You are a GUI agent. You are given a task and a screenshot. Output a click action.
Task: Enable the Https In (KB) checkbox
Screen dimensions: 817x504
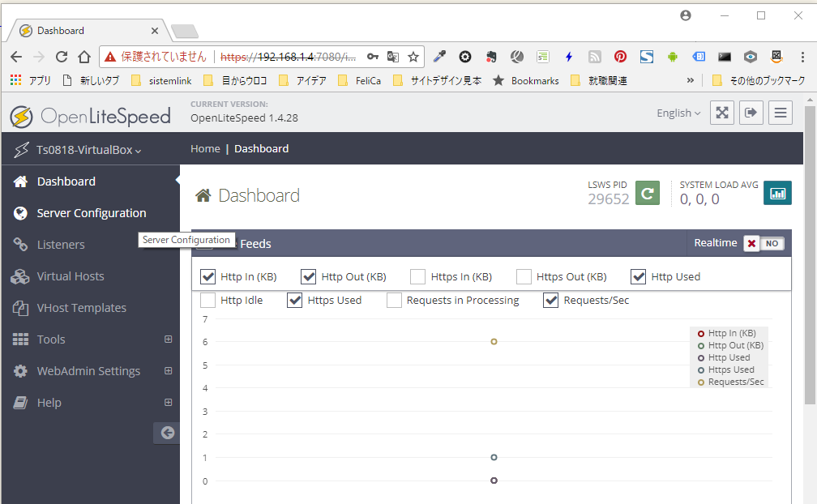pyautogui.click(x=418, y=276)
